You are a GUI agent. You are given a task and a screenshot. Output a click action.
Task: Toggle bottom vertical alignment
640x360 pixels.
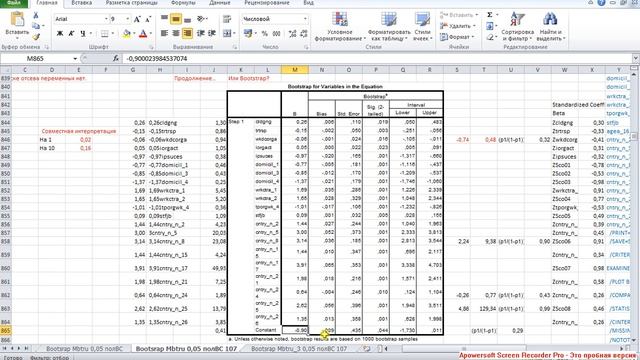tap(187, 19)
